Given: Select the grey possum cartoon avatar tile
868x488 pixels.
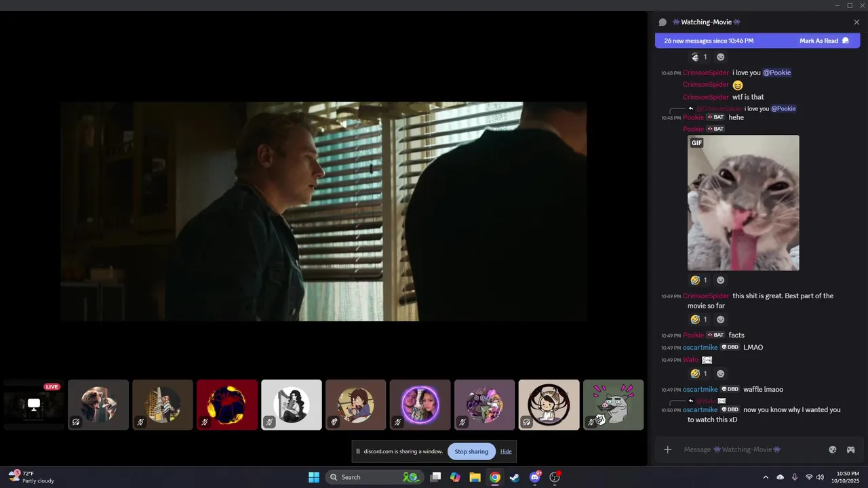Looking at the screenshot, I should coord(614,405).
